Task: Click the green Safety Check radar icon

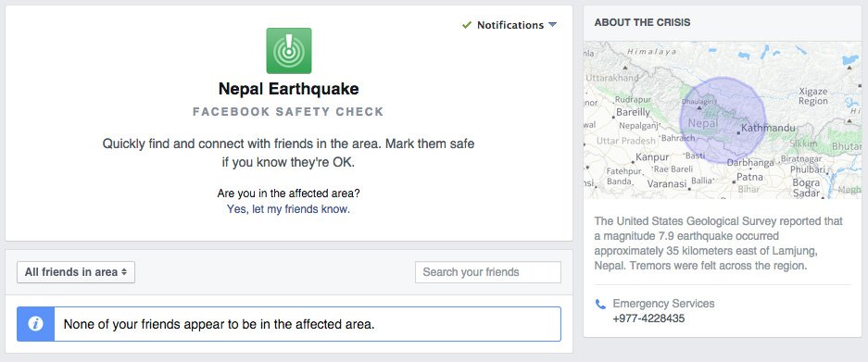Action: (x=288, y=51)
